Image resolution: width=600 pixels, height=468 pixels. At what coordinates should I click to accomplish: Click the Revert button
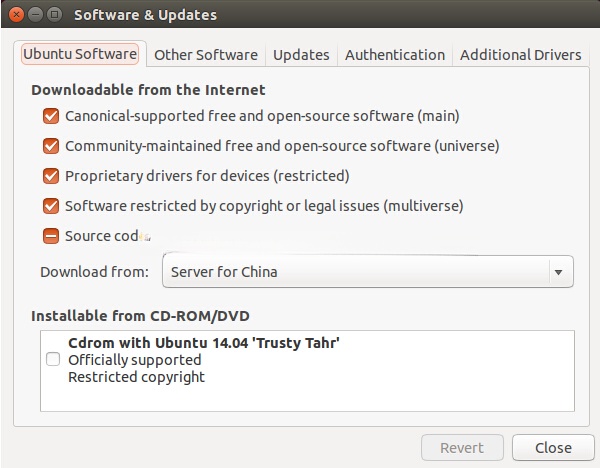click(x=460, y=448)
